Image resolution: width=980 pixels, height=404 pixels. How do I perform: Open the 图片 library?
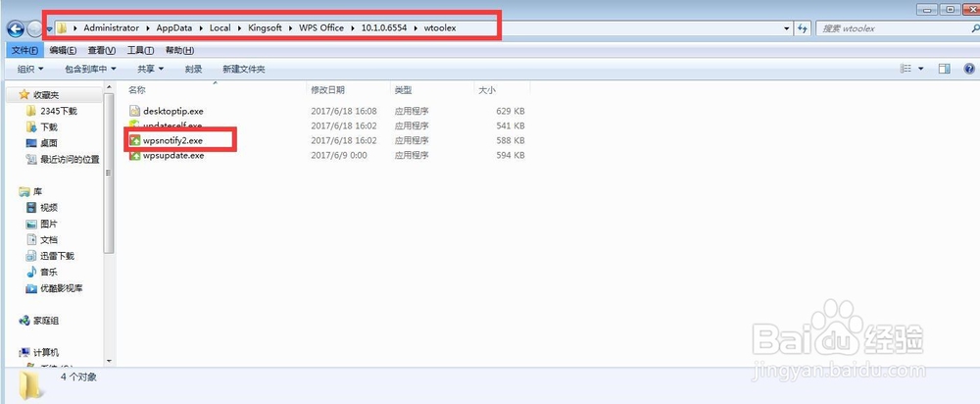49,224
